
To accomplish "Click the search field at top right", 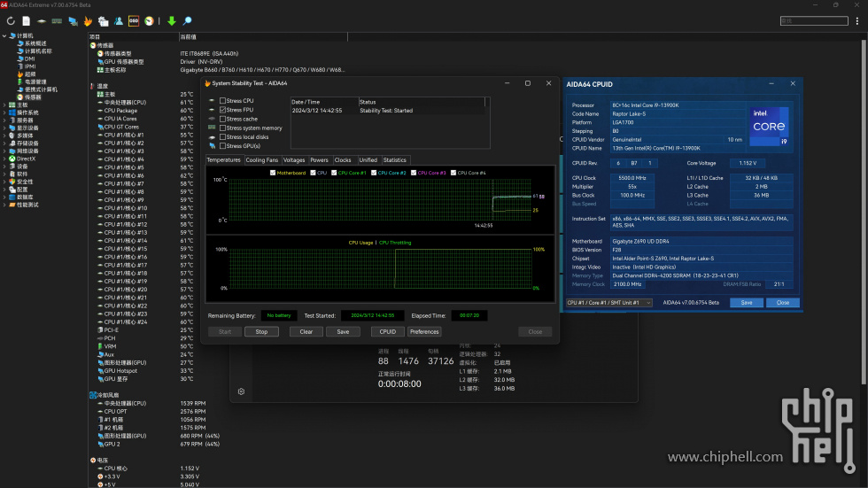I will [814, 21].
